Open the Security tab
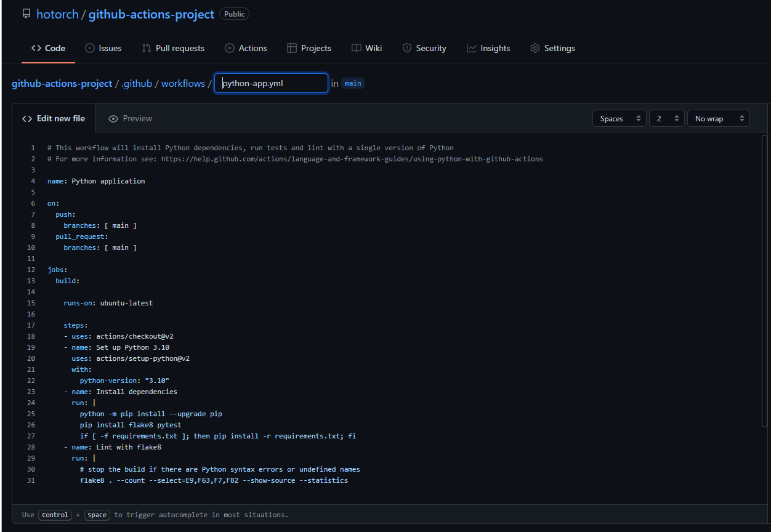This screenshot has width=771, height=532. click(424, 48)
